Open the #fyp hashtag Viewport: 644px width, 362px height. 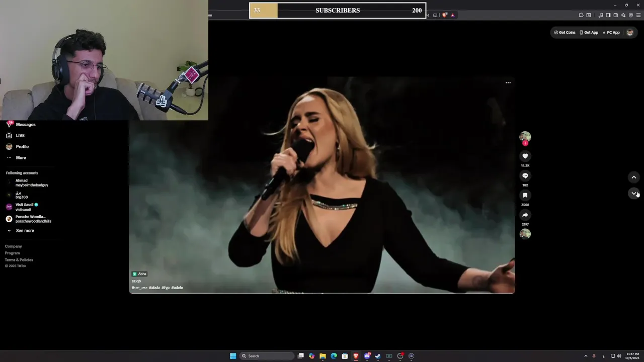click(x=166, y=288)
